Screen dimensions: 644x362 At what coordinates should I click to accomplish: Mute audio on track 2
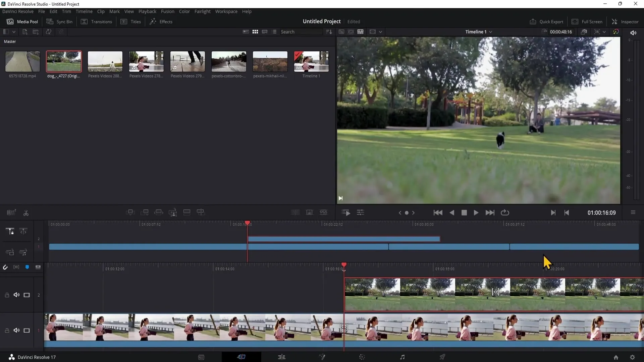coord(16,295)
